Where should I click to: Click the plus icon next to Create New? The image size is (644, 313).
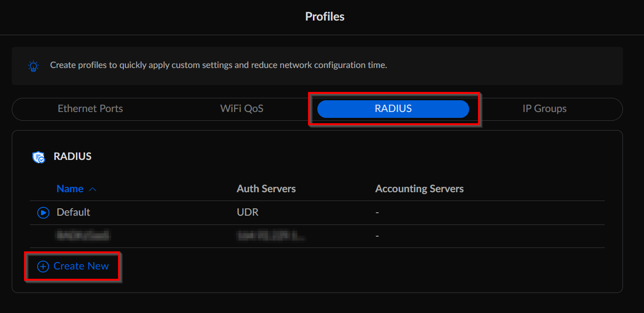(43, 266)
